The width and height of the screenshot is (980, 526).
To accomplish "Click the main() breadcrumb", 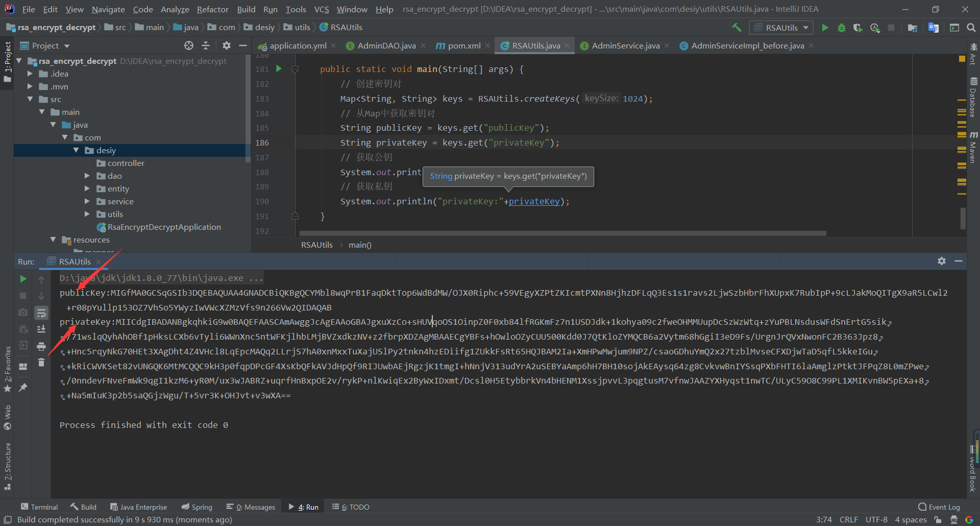I will pos(360,245).
